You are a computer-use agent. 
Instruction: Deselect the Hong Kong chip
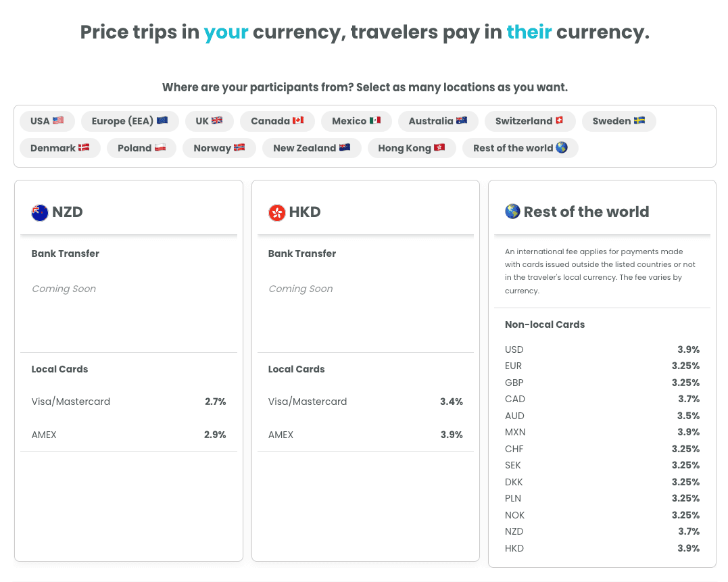[x=412, y=148]
